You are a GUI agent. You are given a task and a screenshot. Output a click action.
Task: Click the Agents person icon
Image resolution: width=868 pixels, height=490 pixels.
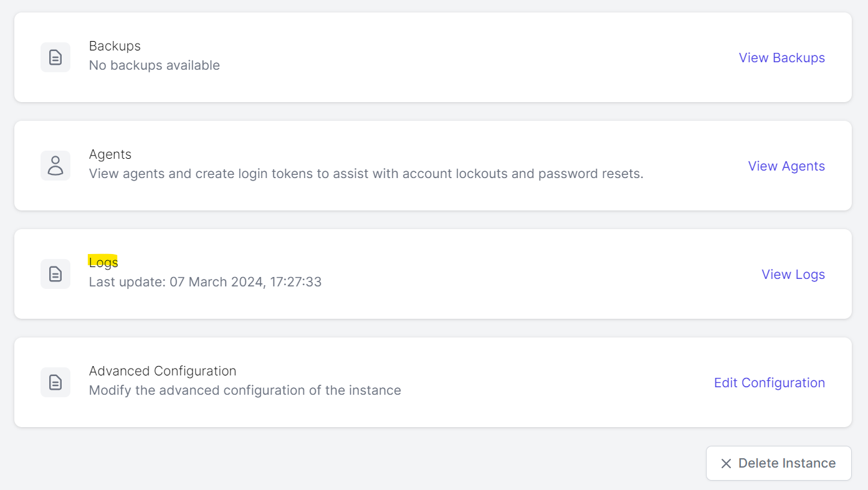click(x=55, y=166)
